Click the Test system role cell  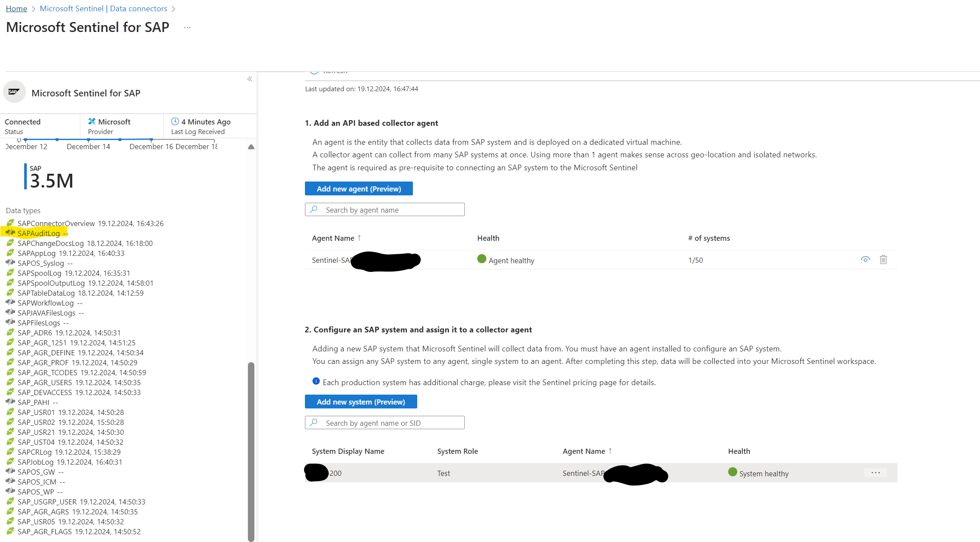pyautogui.click(x=444, y=473)
